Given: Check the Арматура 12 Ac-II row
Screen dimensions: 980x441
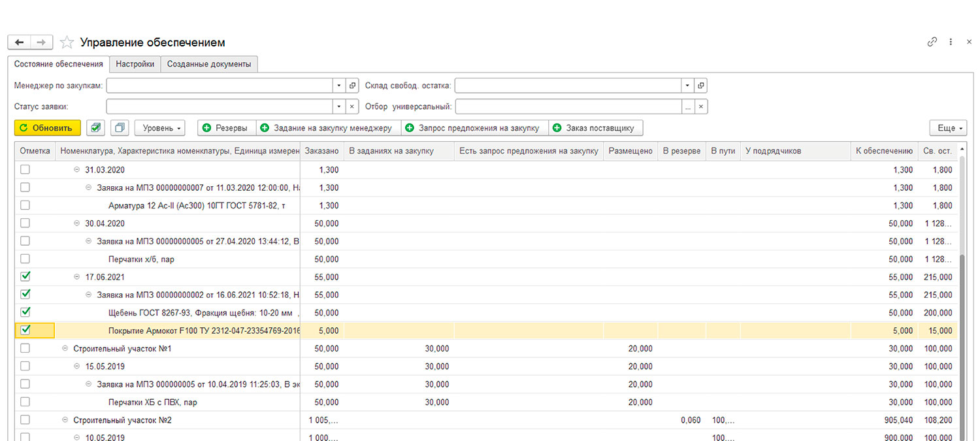Looking at the screenshot, I should pos(25,205).
